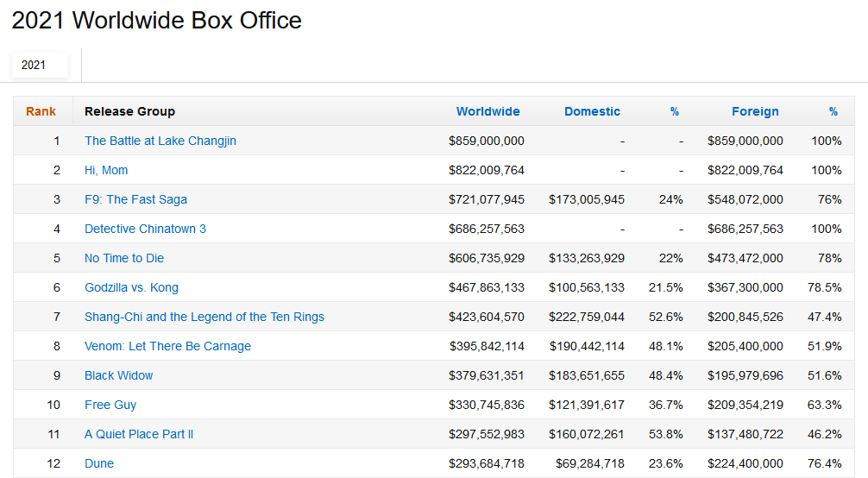
Task: Sort by Foreign percentage column
Action: (x=833, y=111)
